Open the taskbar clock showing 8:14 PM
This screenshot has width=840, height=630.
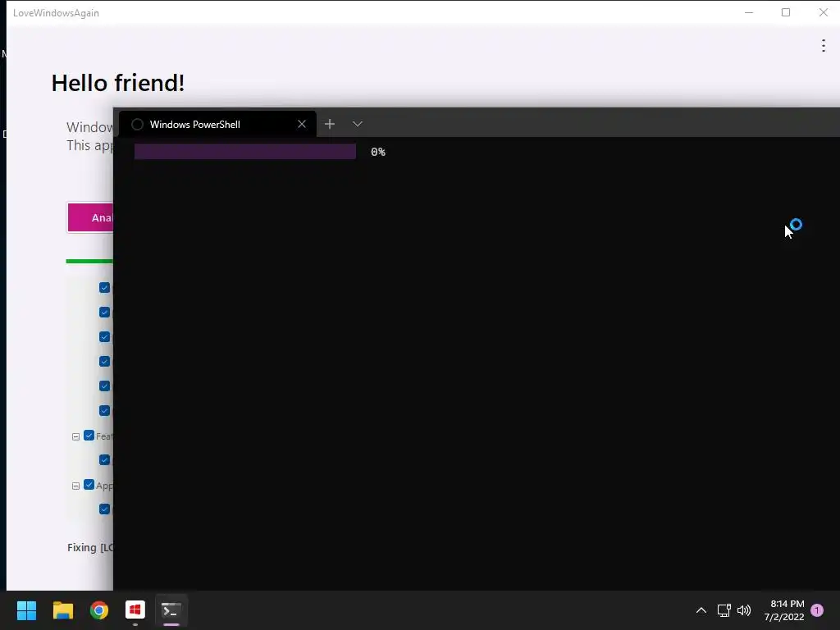coord(784,610)
